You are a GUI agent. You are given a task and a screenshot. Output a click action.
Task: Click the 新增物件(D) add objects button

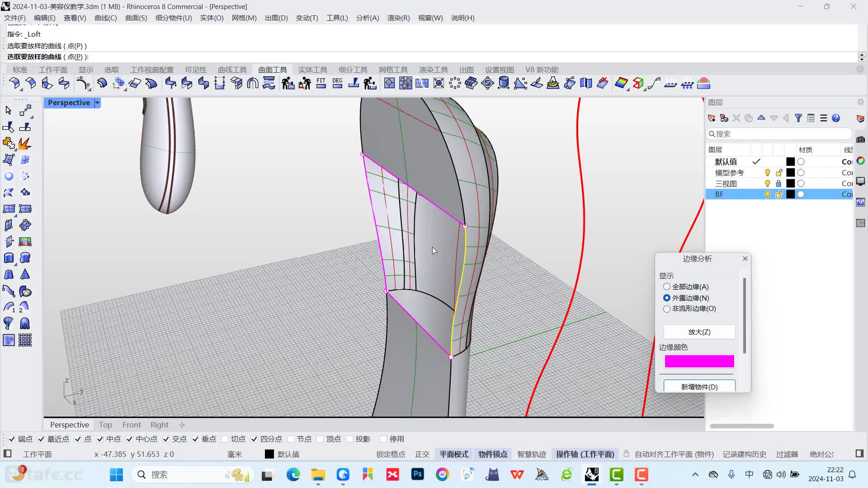(699, 386)
